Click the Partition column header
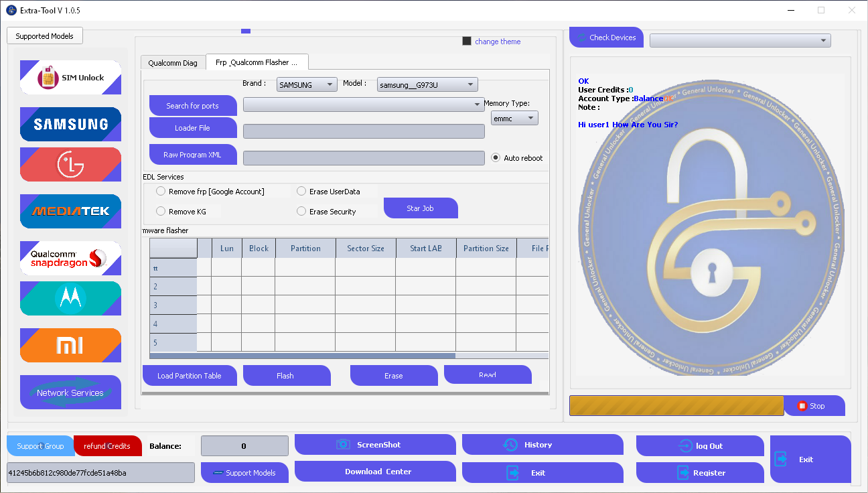 (x=305, y=249)
